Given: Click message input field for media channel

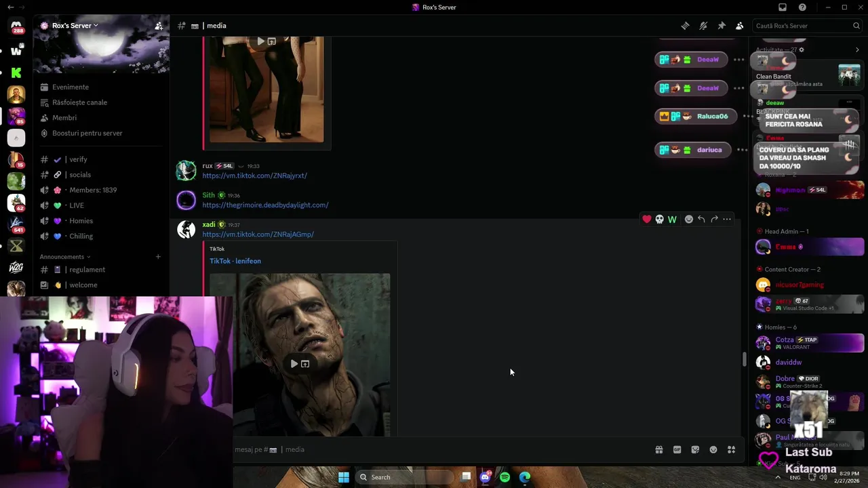Looking at the screenshot, I should (x=441, y=449).
